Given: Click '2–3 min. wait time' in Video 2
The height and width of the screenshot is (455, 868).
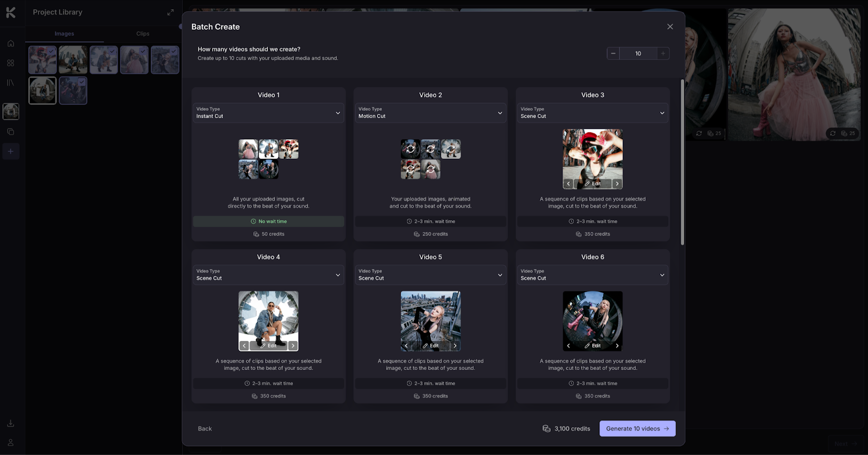Looking at the screenshot, I should [x=431, y=221].
